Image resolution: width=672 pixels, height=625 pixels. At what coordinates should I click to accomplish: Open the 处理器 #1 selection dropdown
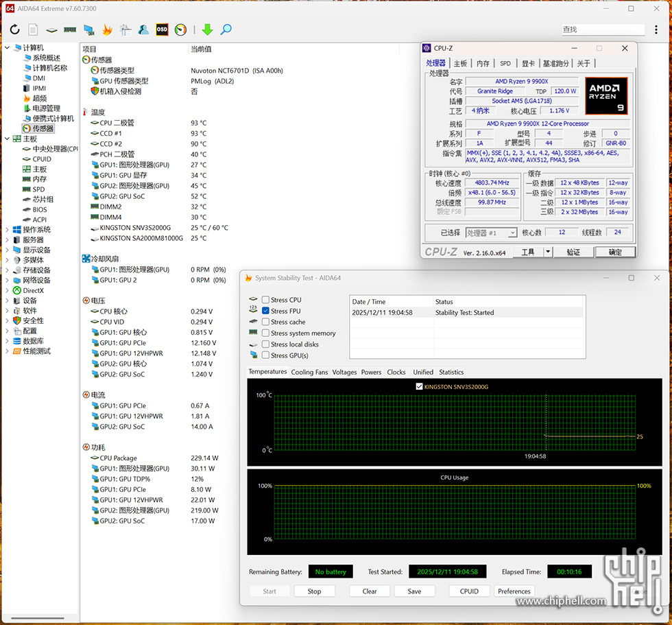(x=491, y=233)
